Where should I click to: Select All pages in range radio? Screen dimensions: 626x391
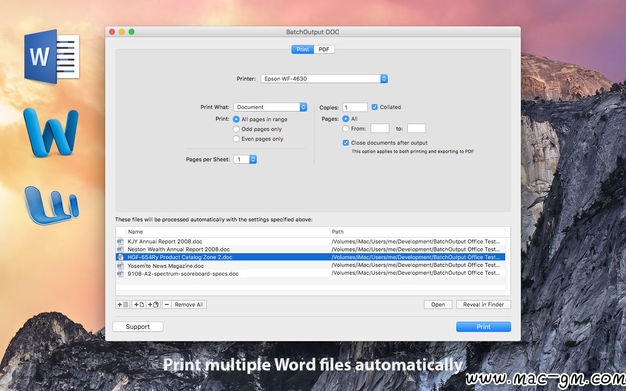click(236, 119)
